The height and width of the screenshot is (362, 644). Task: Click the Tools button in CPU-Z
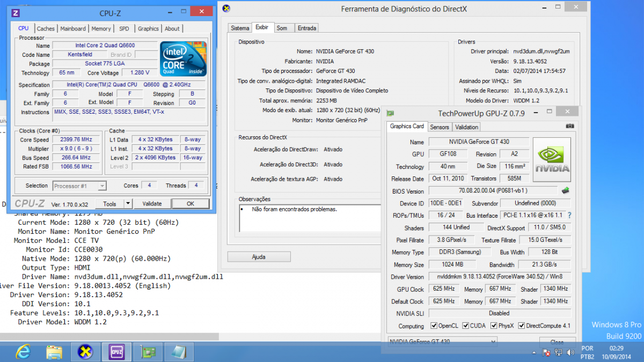(x=109, y=204)
